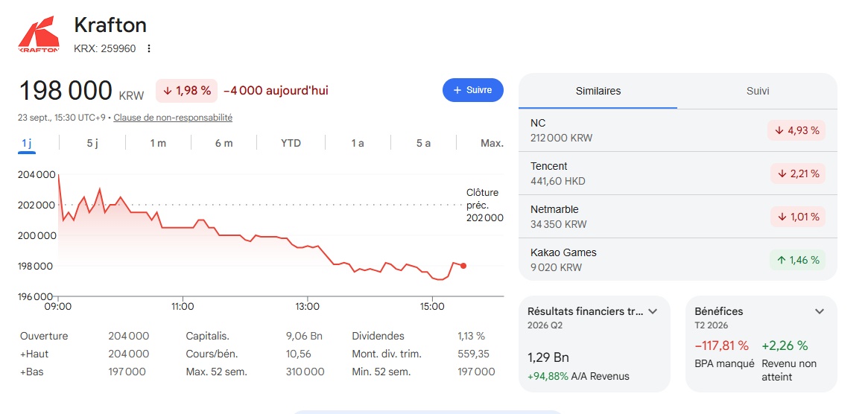Image resolution: width=868 pixels, height=414 pixels.
Task: Click the 1,29 Bn revenue figure
Action: point(548,357)
